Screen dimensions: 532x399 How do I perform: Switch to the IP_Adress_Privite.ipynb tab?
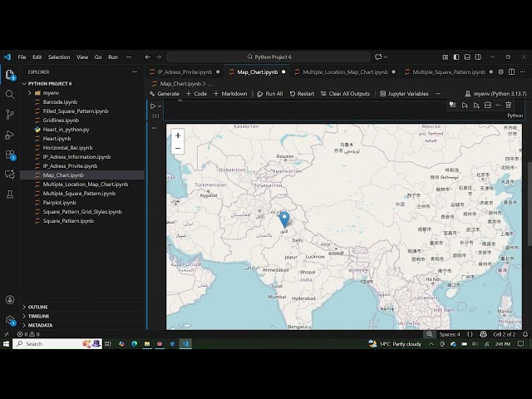tap(185, 72)
